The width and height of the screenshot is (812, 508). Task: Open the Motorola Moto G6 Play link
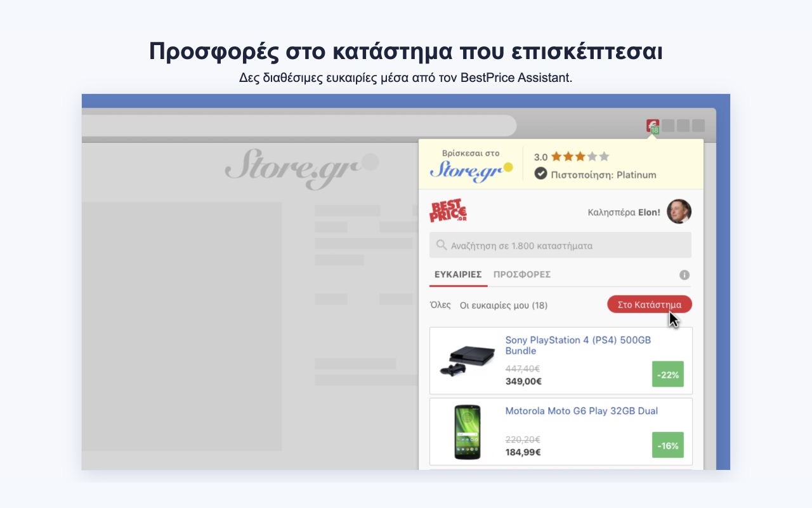tap(581, 411)
